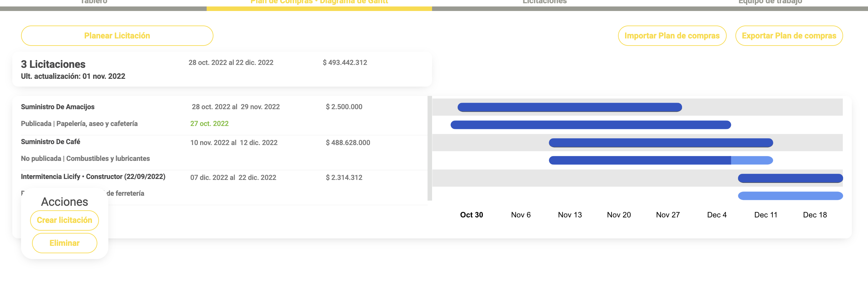Open the Licitaciones tab
The width and height of the screenshot is (868, 303).
click(x=545, y=2)
